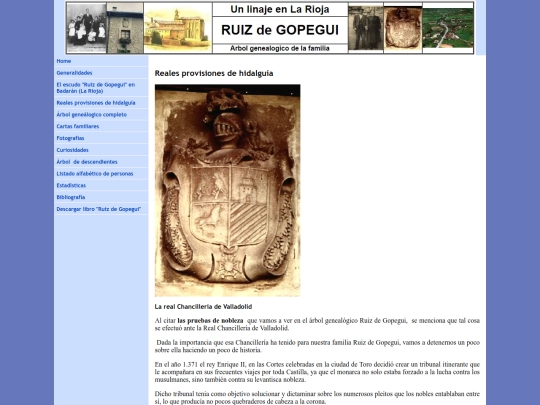
Task: Click the RUIZ de GOPEGUI banner title
Action: 280,30
